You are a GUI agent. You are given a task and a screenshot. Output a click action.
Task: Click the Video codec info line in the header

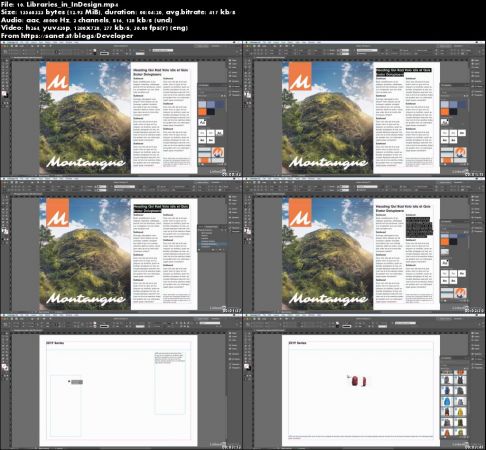click(94, 28)
